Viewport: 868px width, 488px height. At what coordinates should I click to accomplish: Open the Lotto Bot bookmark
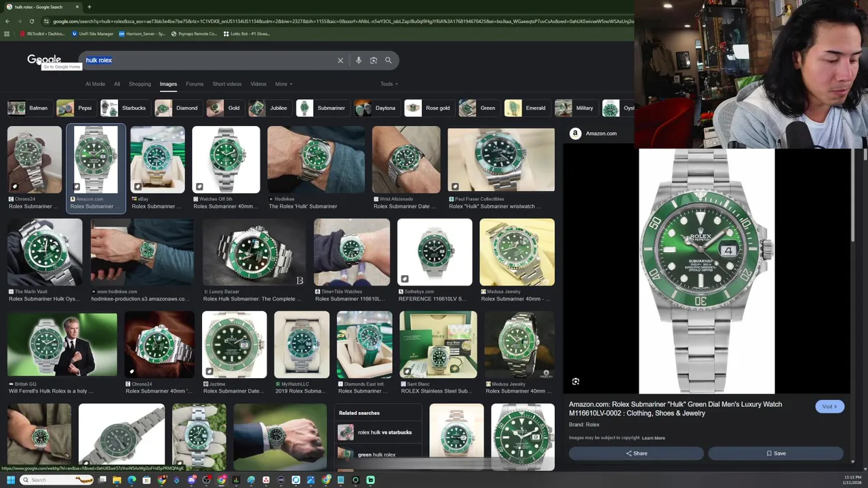(247, 33)
